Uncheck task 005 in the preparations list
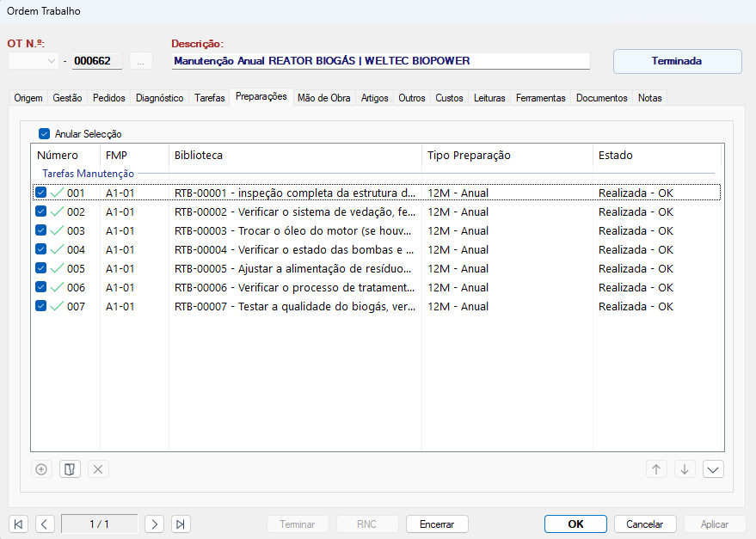The height and width of the screenshot is (539, 756). [x=40, y=268]
